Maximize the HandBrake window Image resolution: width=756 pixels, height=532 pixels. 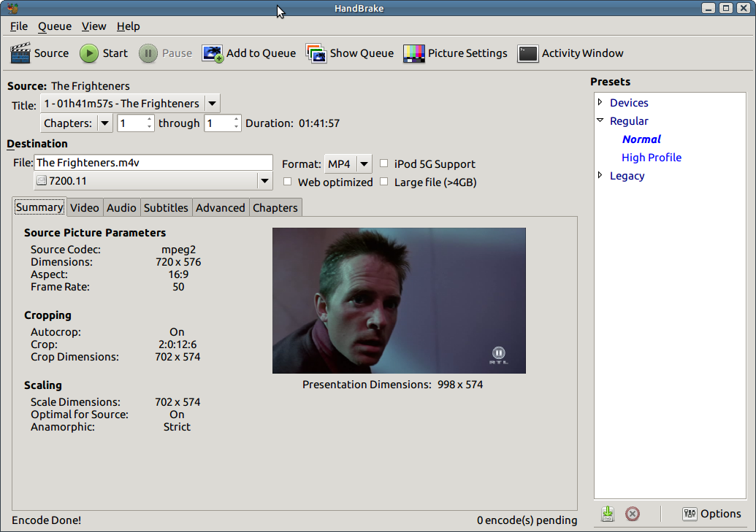725,8
